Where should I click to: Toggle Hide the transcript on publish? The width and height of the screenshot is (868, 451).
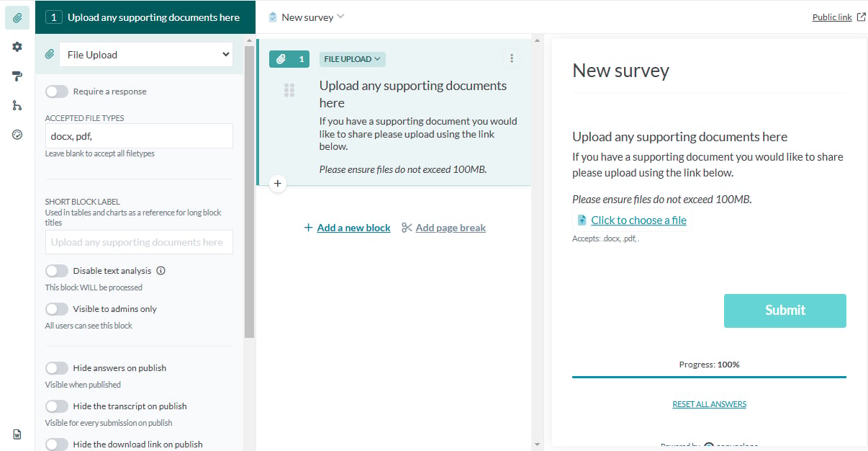coord(57,406)
